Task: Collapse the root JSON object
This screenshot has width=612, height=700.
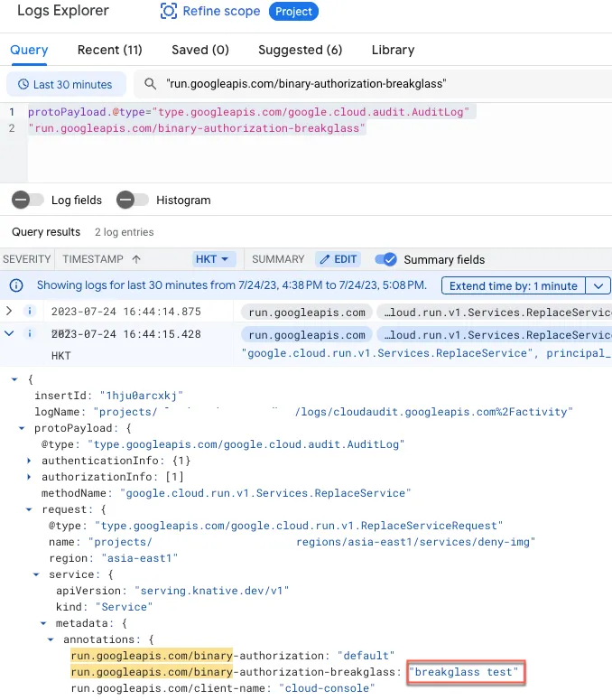Action: pos(14,379)
